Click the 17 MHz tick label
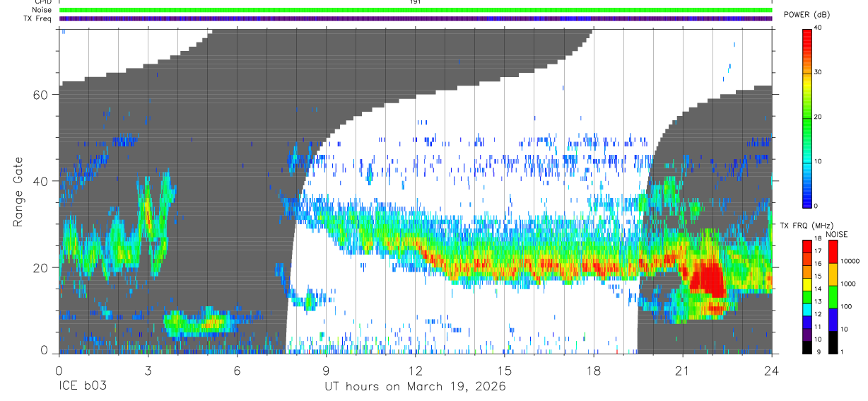Screen dimensions: 868x401 819,251
